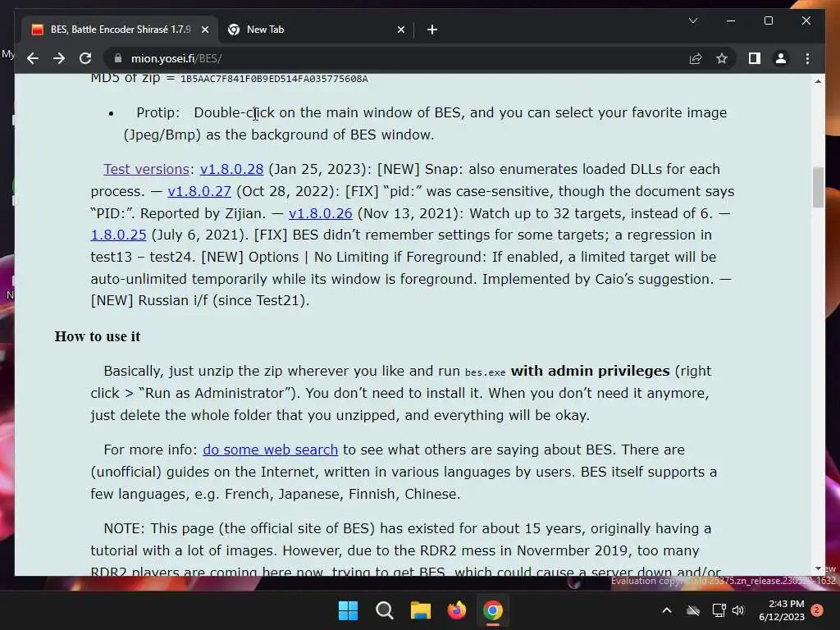
Task: Minimize the Chrome window
Action: point(731,21)
